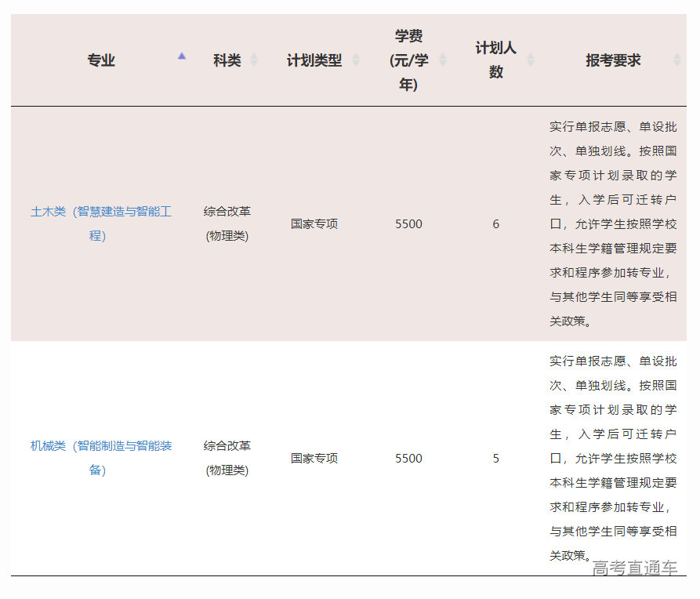Click 国家专项 in the 机械类 row

pyautogui.click(x=314, y=459)
